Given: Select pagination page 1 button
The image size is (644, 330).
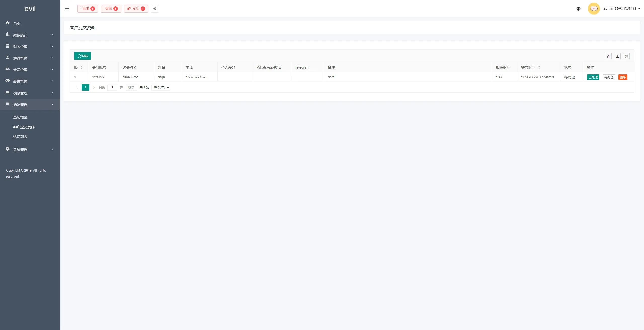Looking at the screenshot, I should click(85, 87).
